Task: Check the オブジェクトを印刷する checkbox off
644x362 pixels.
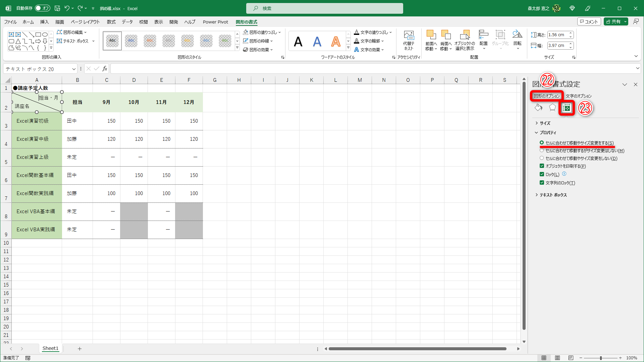Action: 542,166
